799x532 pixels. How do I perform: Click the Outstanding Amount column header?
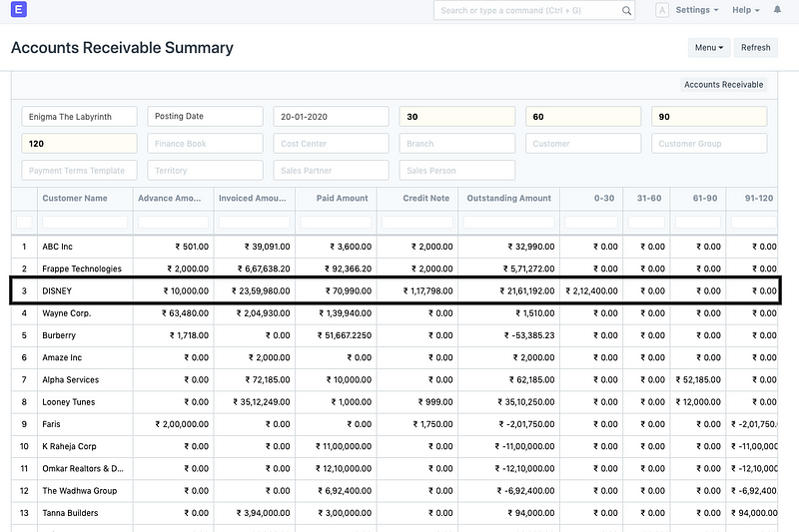pos(508,198)
